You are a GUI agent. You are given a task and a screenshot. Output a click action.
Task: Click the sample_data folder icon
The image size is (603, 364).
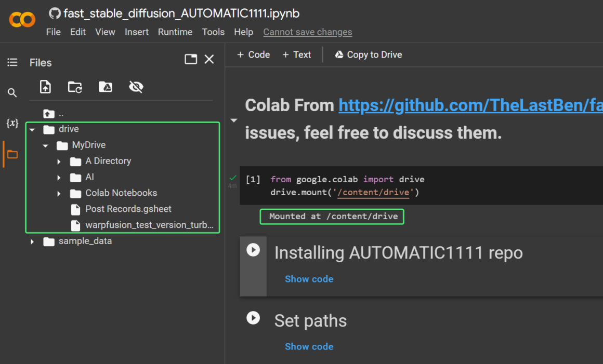[49, 241]
